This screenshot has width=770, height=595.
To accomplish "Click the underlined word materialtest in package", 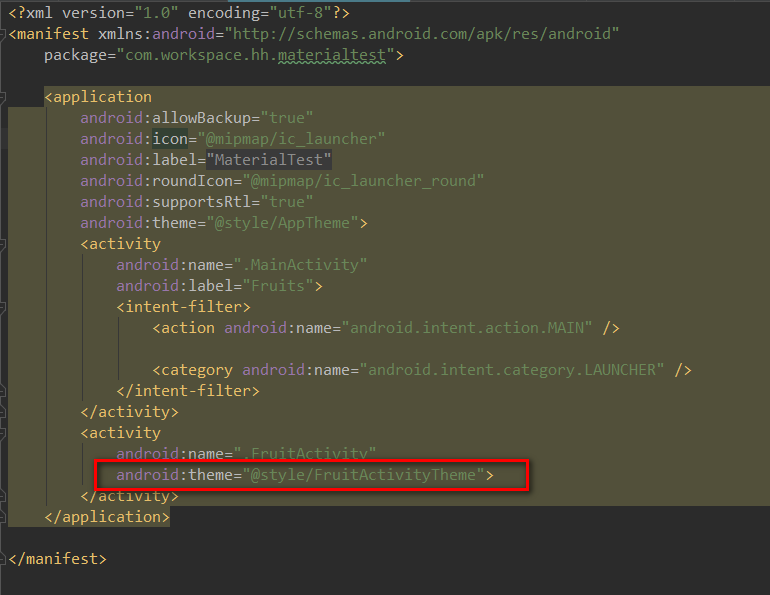I will tap(332, 55).
